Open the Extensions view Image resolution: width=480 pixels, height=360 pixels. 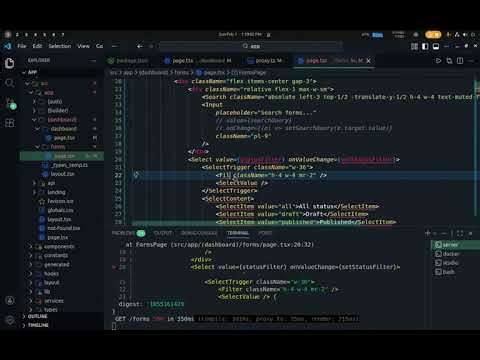pyautogui.click(x=9, y=123)
